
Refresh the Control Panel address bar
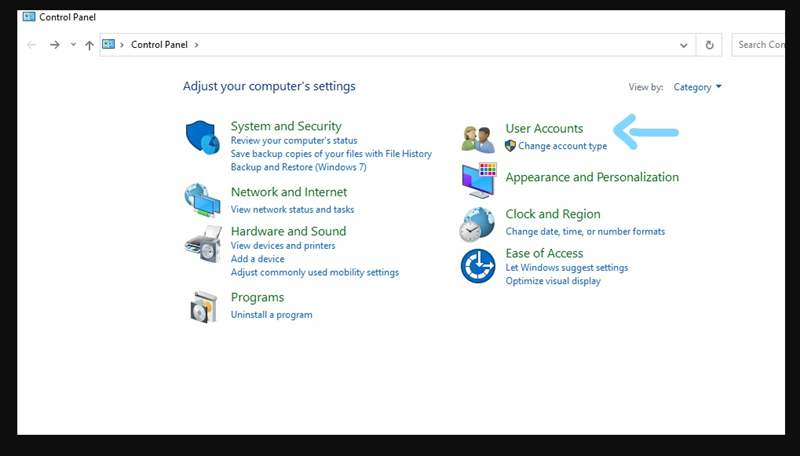pos(710,45)
